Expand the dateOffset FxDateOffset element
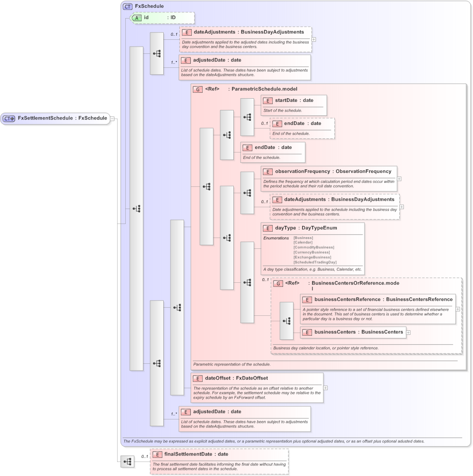This screenshot has width=473, height=476. point(326,388)
